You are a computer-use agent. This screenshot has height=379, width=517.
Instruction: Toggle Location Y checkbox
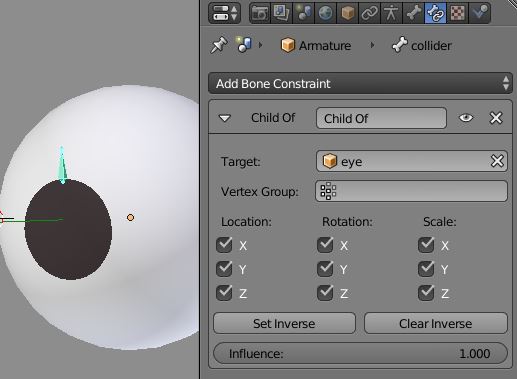tap(224, 269)
